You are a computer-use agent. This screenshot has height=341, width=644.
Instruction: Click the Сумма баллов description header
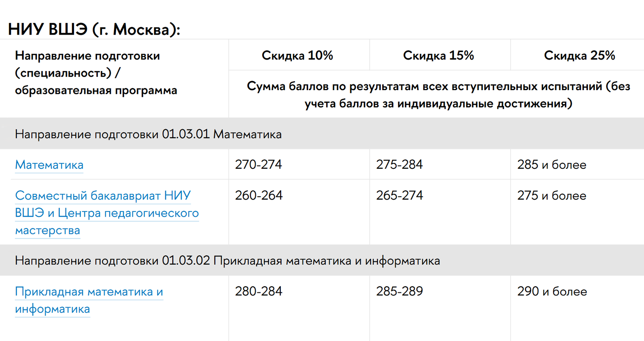[439, 94]
